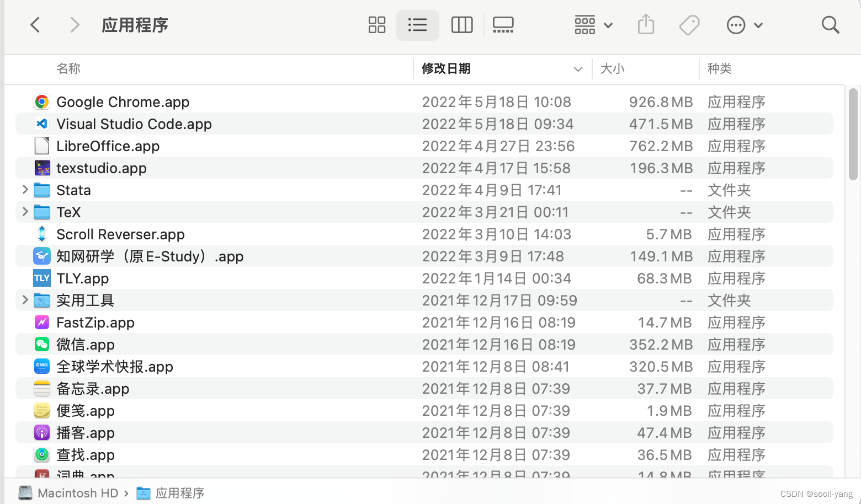Click date 2022年5月18日 09:34

(498, 124)
